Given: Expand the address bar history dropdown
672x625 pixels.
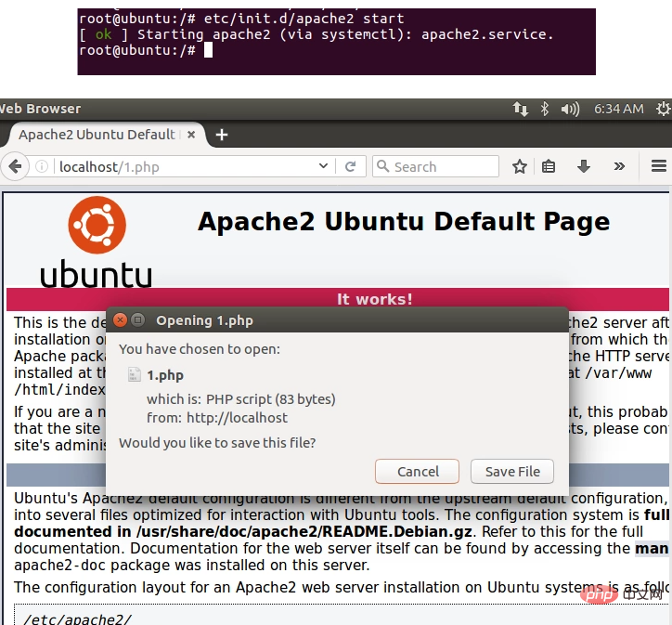Looking at the screenshot, I should point(324,166).
